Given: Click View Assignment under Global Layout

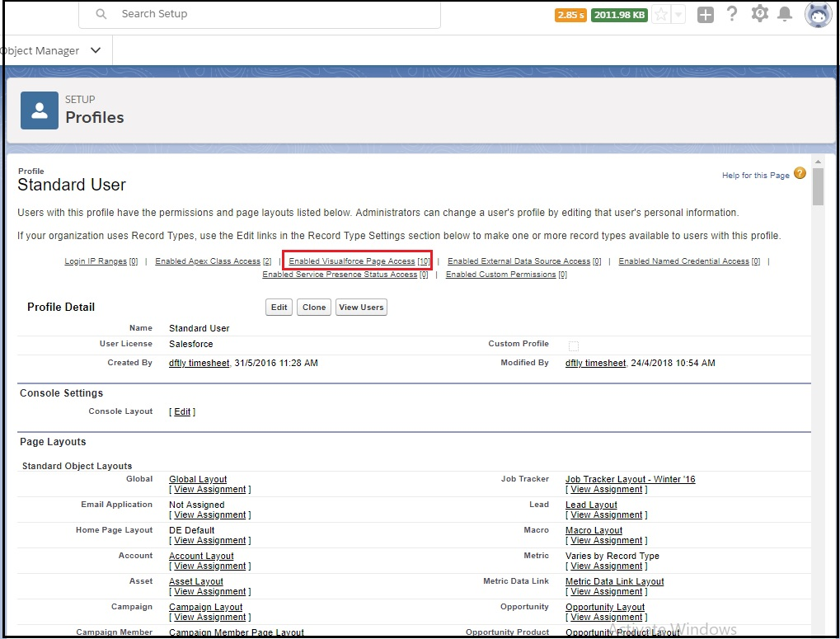Looking at the screenshot, I should [210, 490].
